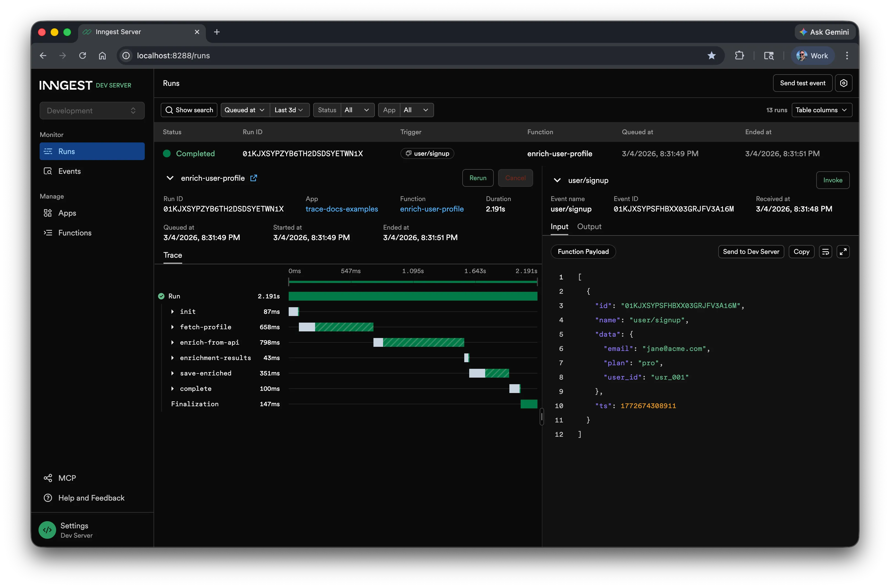Open Events from the sidebar
Image resolution: width=890 pixels, height=588 pixels.
(70, 171)
